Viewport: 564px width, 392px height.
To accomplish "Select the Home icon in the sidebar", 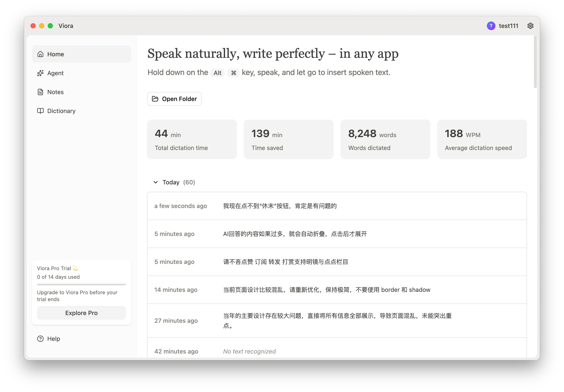I will 41,54.
